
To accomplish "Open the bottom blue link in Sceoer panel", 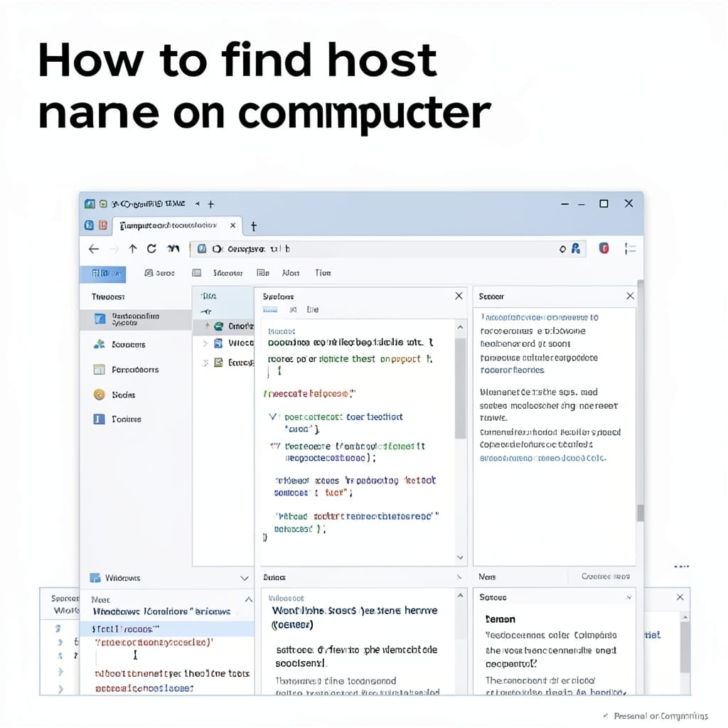I will pyautogui.click(x=542, y=459).
